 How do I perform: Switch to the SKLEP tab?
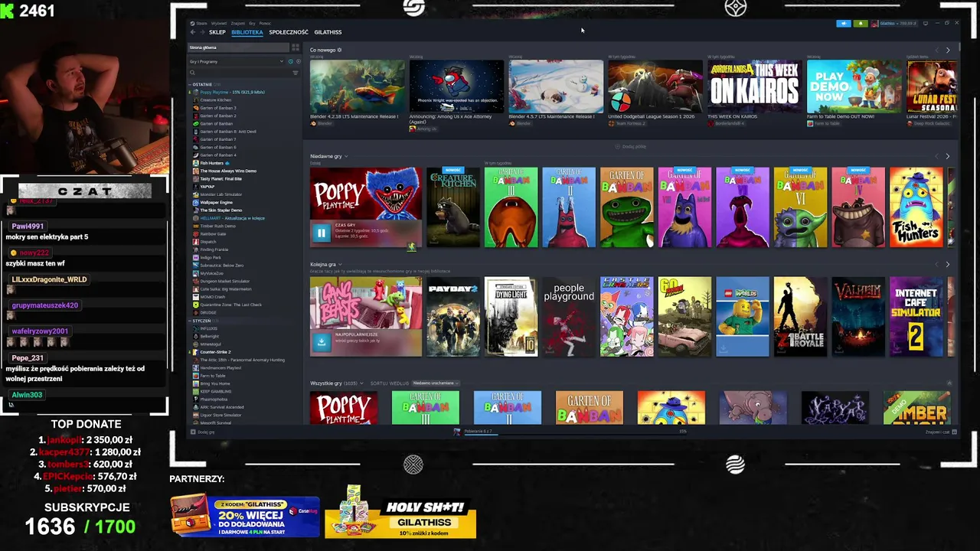click(217, 32)
